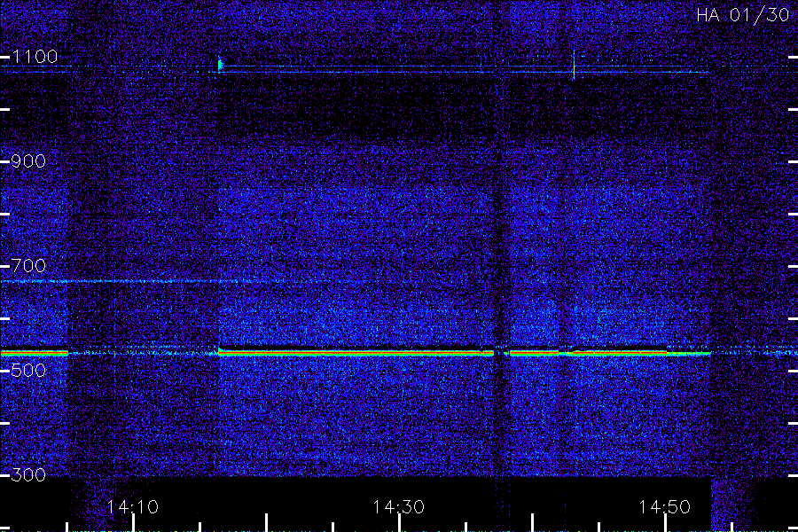The image size is (798, 532).
Task: Click the 14:30 time label
Action: pyautogui.click(x=398, y=507)
